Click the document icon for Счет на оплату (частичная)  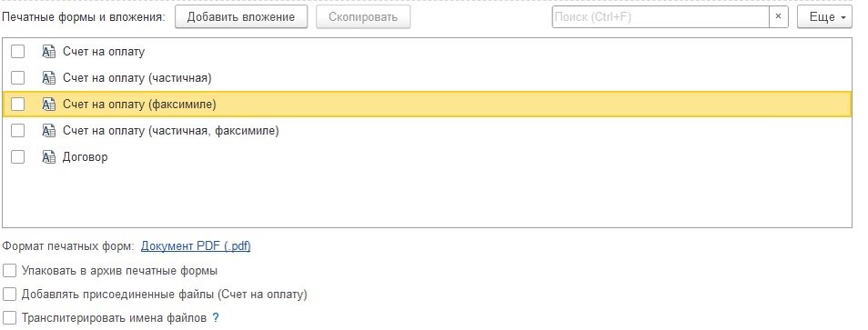49,78
